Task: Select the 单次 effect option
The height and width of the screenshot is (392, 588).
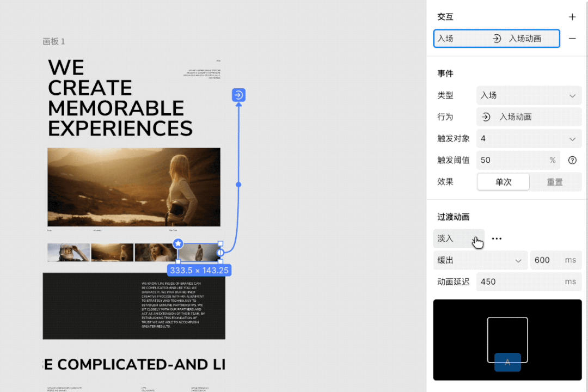Action: pyautogui.click(x=503, y=182)
